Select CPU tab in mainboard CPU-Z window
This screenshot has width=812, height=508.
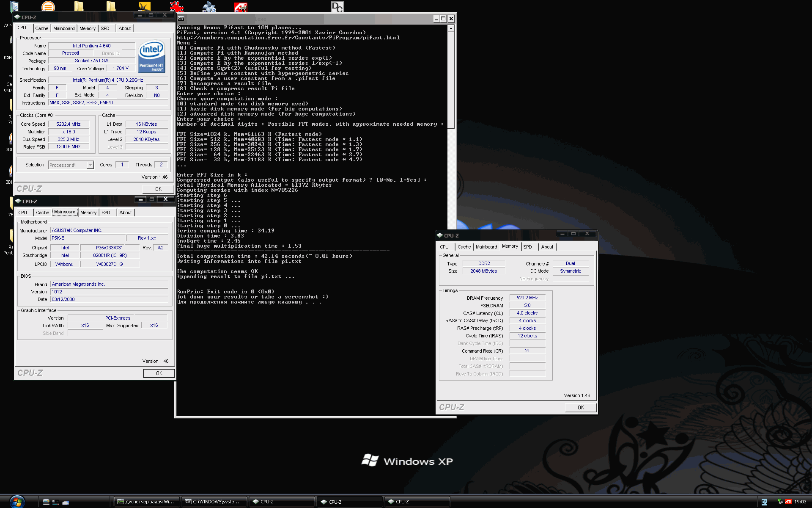pyautogui.click(x=23, y=213)
